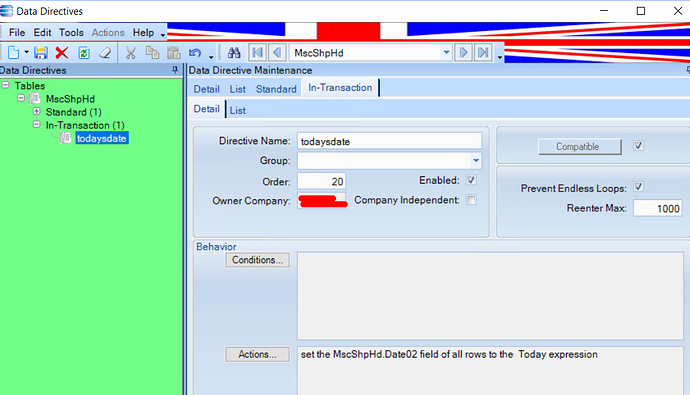The image size is (690, 395).
Task: Click the MscShpHd table icon in tree
Action: pos(35,99)
